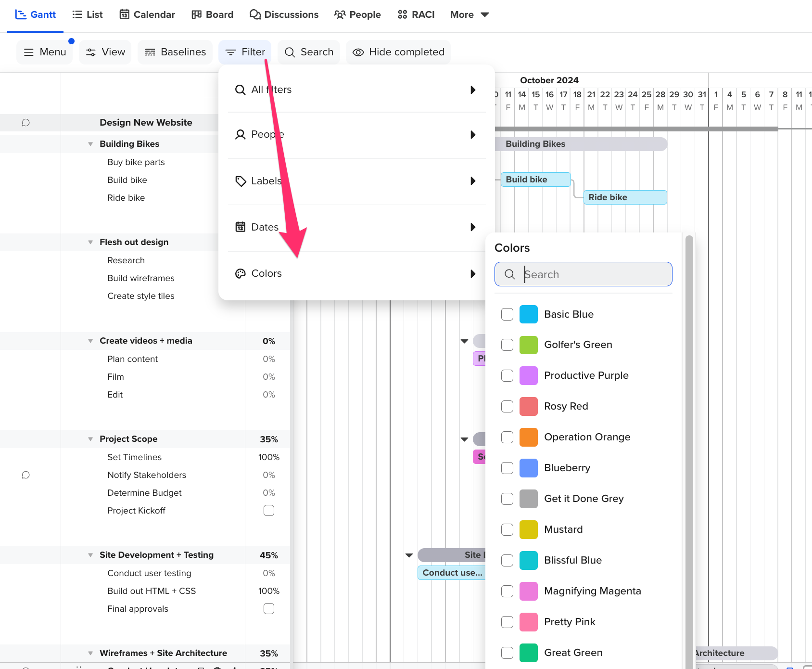The image size is (812, 669).
Task: Open the Menu hamburger icon
Action: coord(29,52)
